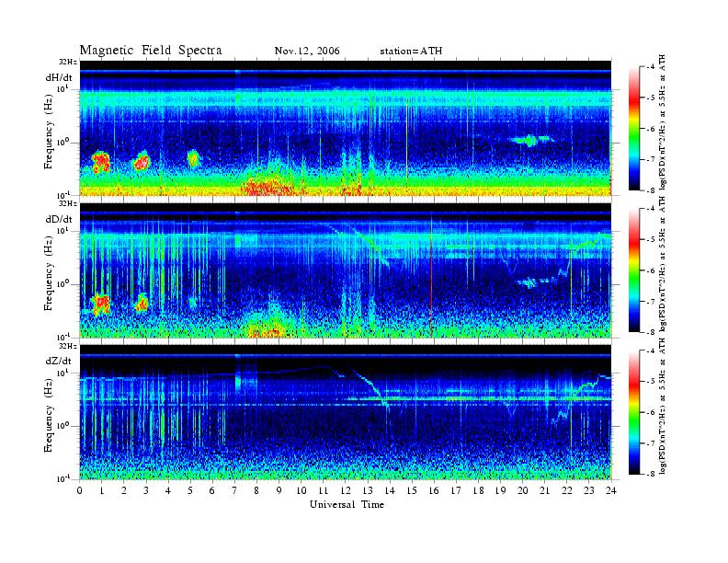Click hour 1 on the Universal Time axis
This screenshot has height=563, width=728.
pyautogui.click(x=102, y=490)
